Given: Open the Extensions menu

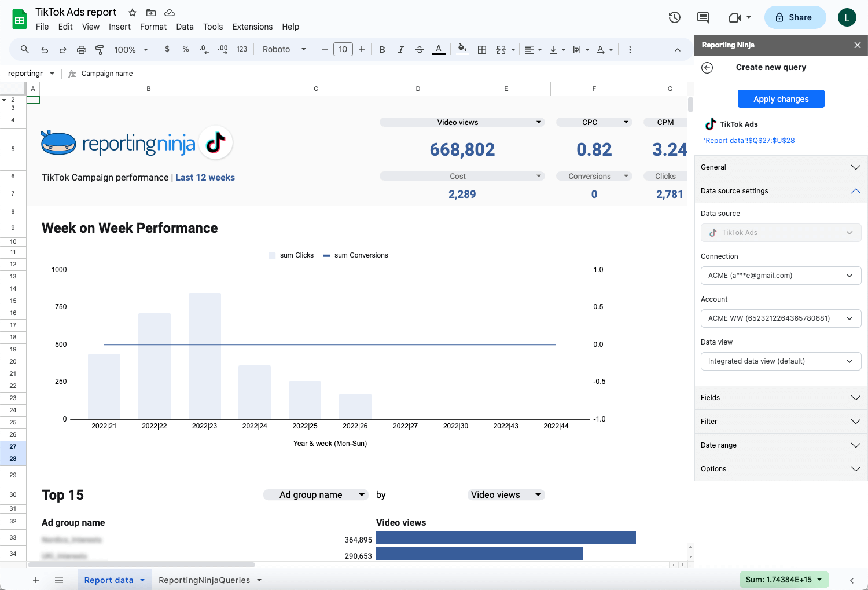Looking at the screenshot, I should coord(252,27).
